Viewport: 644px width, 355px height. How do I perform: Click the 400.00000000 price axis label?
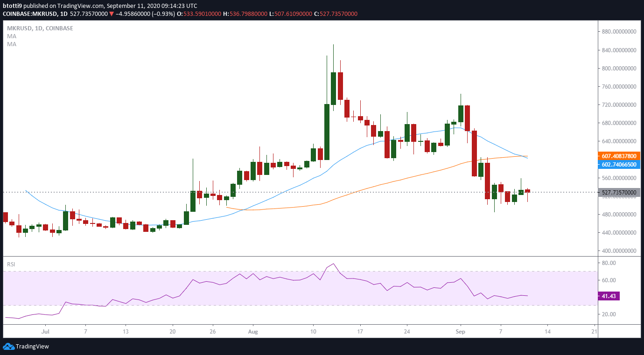click(x=619, y=251)
